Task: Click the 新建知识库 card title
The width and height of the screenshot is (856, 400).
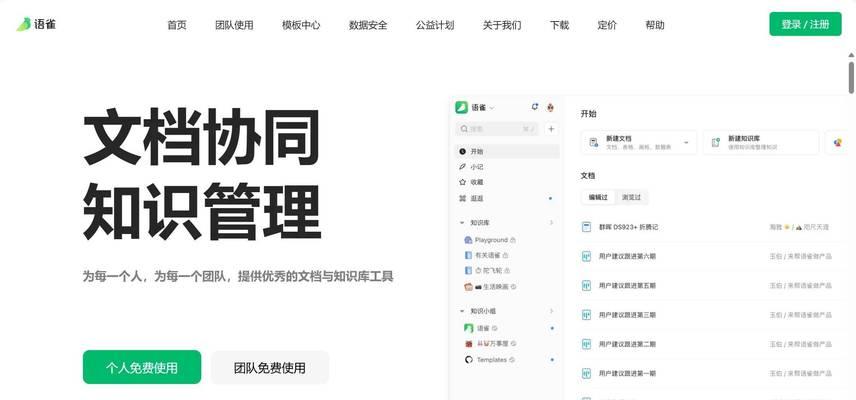Action: 744,139
